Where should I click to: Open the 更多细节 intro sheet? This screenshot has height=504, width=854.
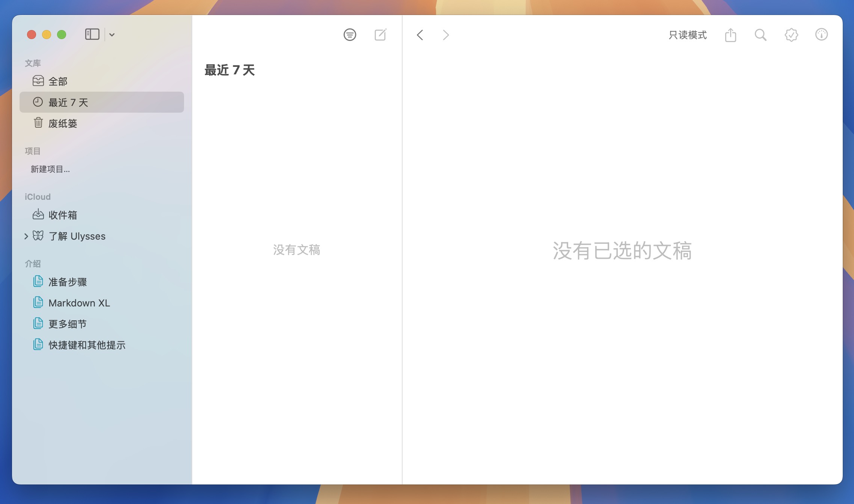click(102, 324)
